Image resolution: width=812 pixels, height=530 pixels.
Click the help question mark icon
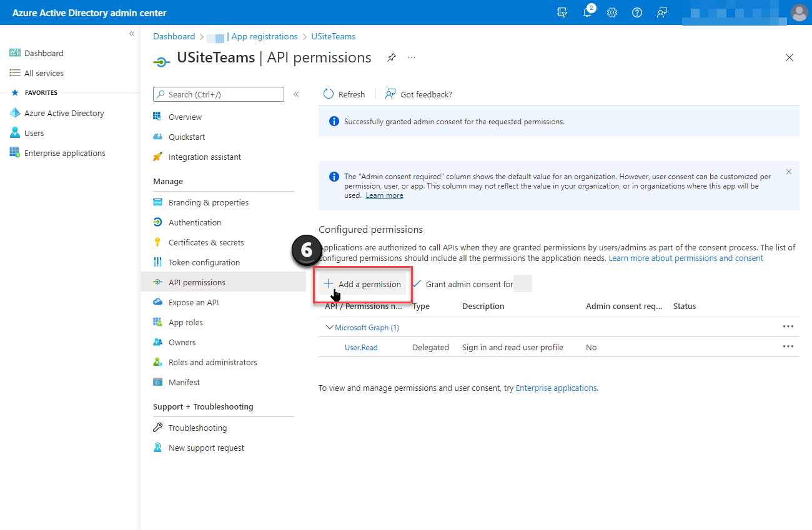coord(637,12)
